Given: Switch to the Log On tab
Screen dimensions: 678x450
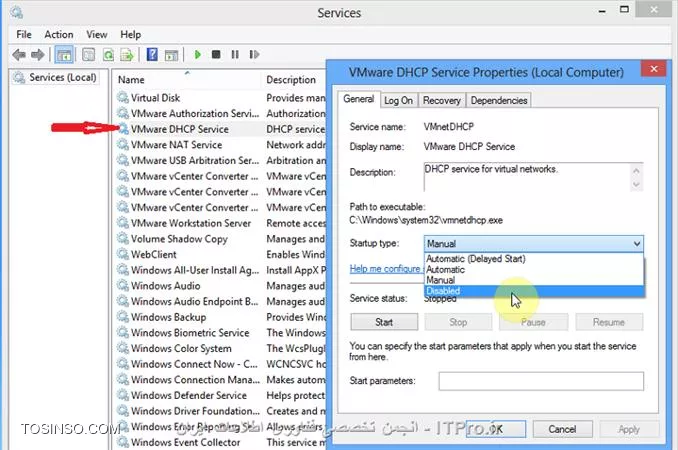Looking at the screenshot, I should (398, 101).
